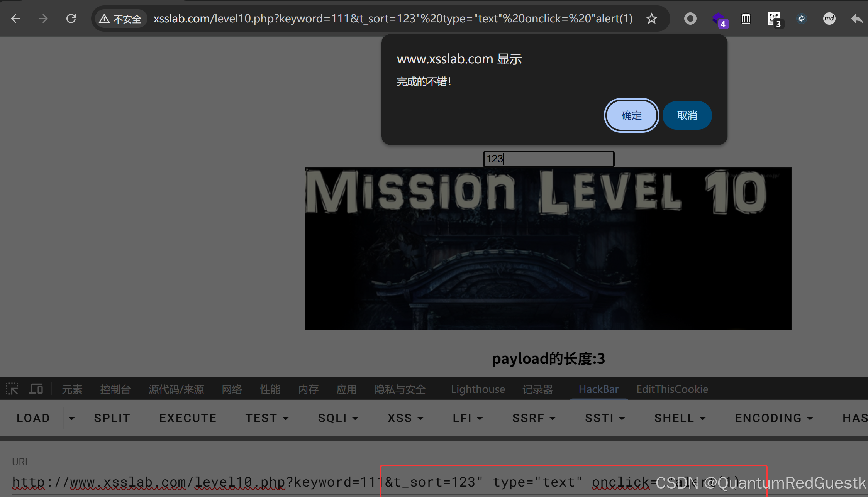Bookmark page with star icon
868x497 pixels.
coord(652,19)
